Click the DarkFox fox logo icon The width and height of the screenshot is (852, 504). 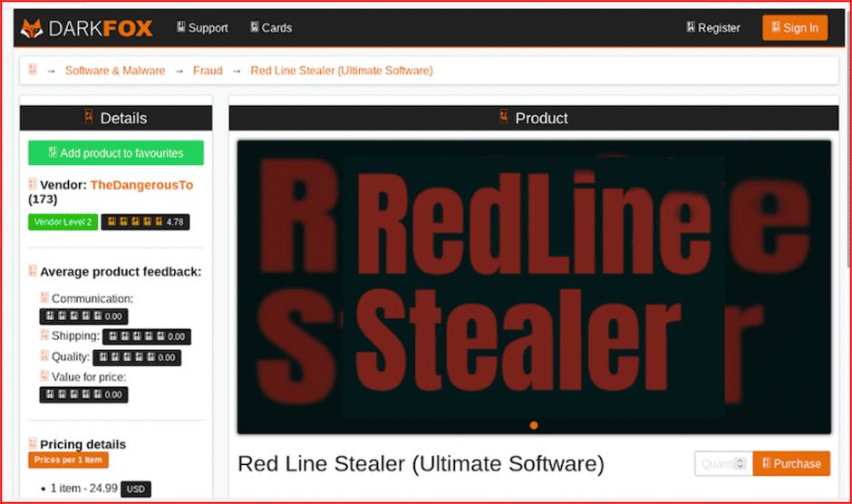click(x=32, y=28)
